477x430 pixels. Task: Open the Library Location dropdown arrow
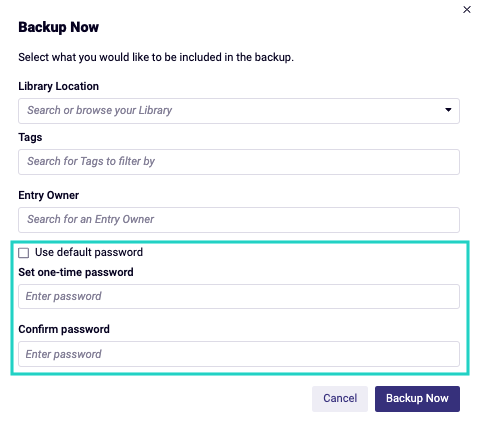[x=448, y=110]
